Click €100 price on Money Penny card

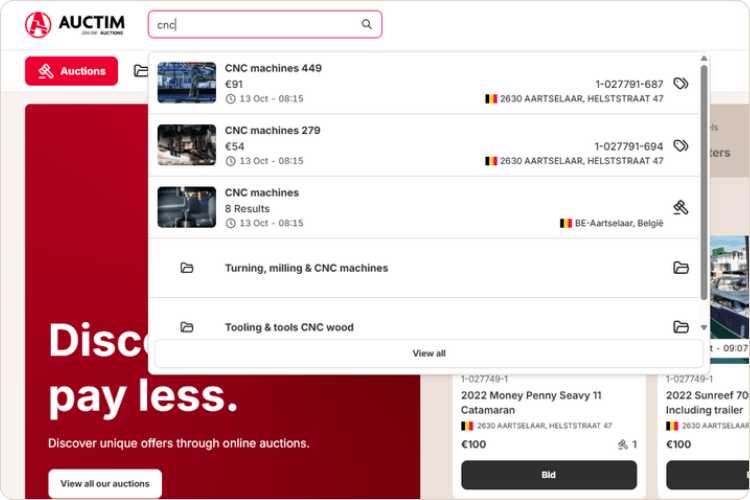pos(474,444)
